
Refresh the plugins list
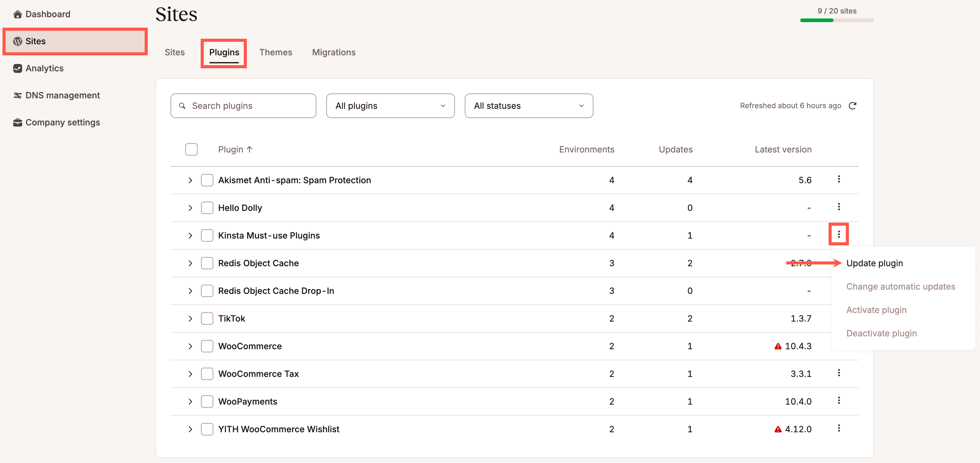(853, 106)
